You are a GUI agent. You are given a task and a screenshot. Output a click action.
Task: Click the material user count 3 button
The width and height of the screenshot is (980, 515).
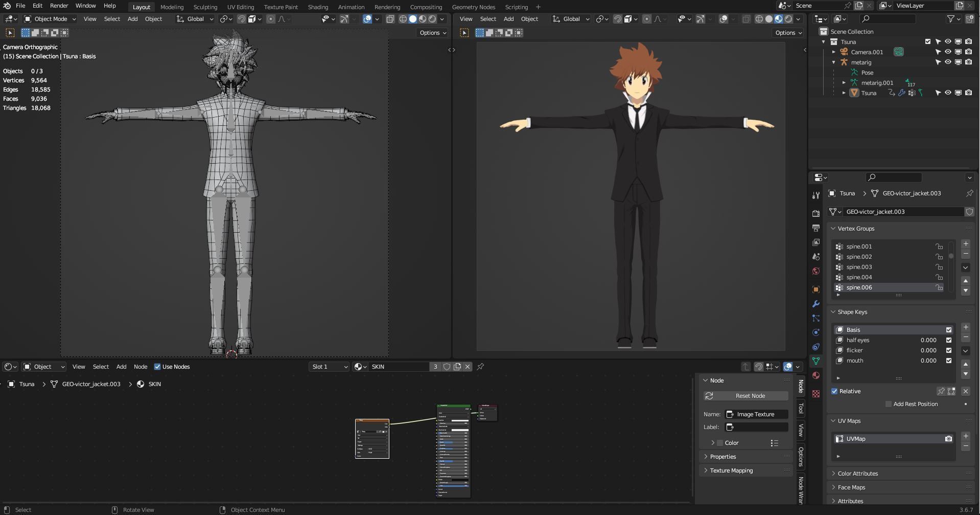point(435,367)
